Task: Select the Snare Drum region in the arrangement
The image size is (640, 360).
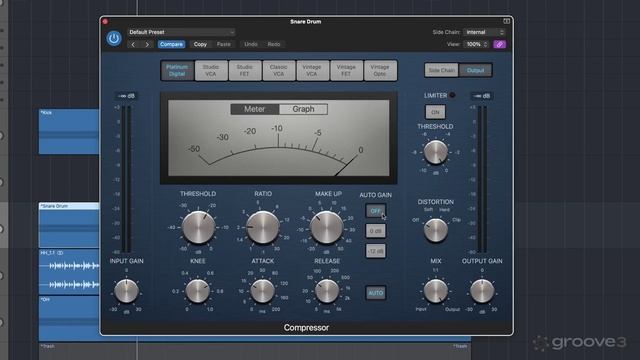Action: [x=69, y=224]
